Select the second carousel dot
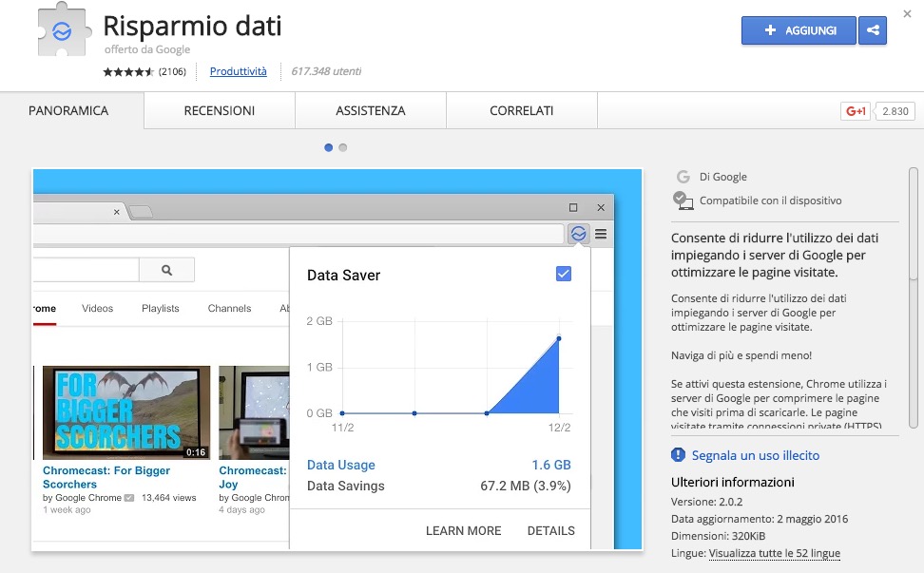This screenshot has width=924, height=573. coord(343,147)
